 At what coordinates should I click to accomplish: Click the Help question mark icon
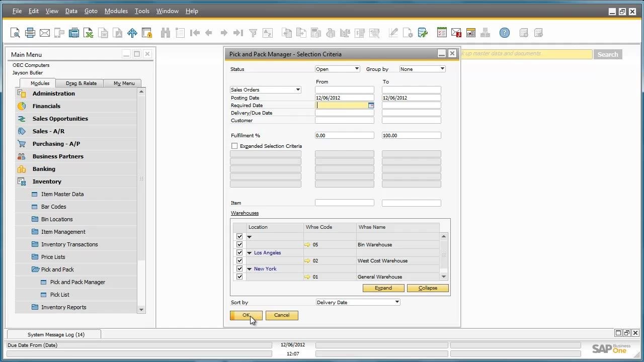pyautogui.click(x=505, y=33)
